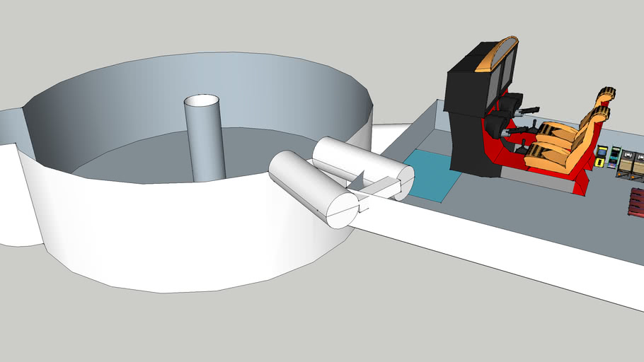Pick the yellow mini arcade machine
The height and width of the screenshot is (362, 644).
600,156
